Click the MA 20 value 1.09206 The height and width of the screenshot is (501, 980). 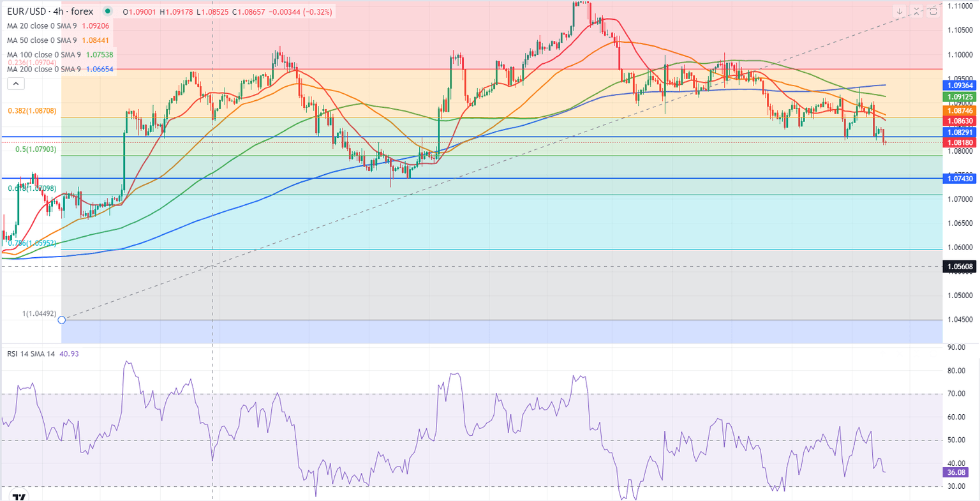(x=96, y=26)
